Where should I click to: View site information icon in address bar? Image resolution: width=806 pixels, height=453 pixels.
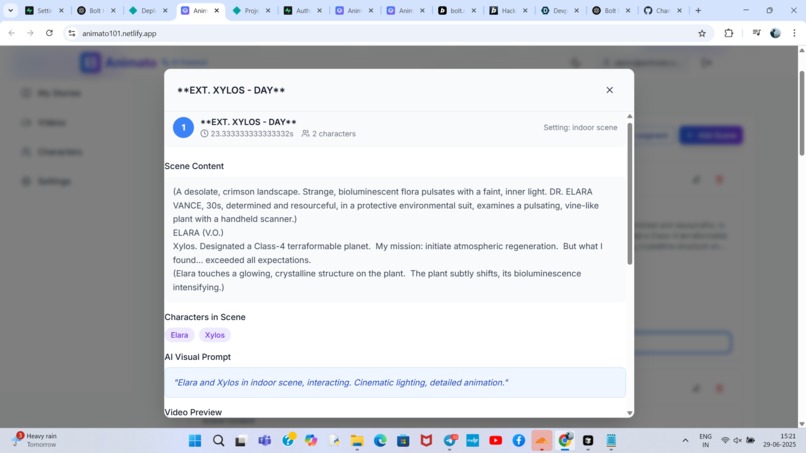72,33
